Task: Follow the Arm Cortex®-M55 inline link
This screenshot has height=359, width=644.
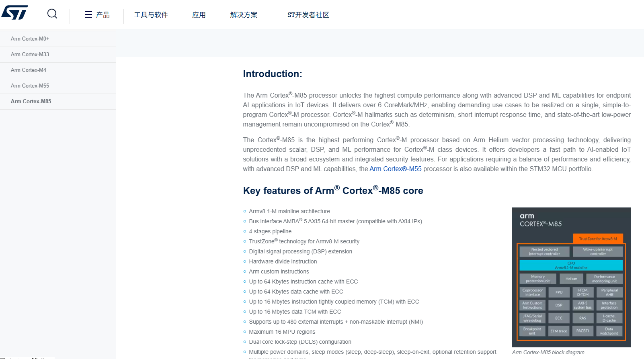Action: coord(396,169)
